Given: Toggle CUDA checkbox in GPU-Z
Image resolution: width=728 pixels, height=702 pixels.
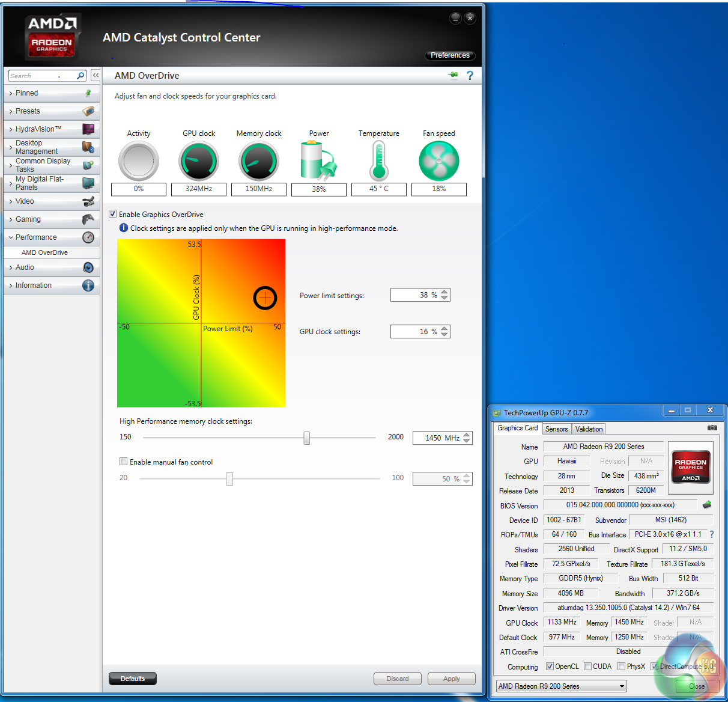Looking at the screenshot, I should tap(588, 667).
